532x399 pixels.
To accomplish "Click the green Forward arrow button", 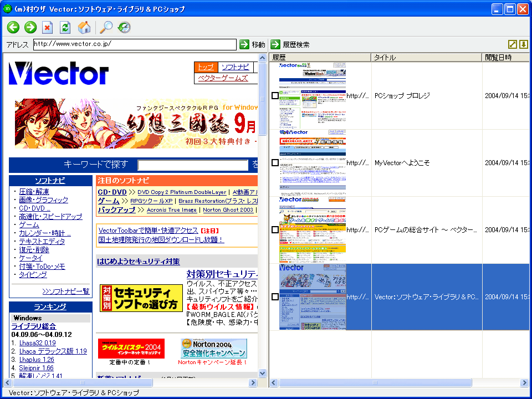I will (30, 27).
